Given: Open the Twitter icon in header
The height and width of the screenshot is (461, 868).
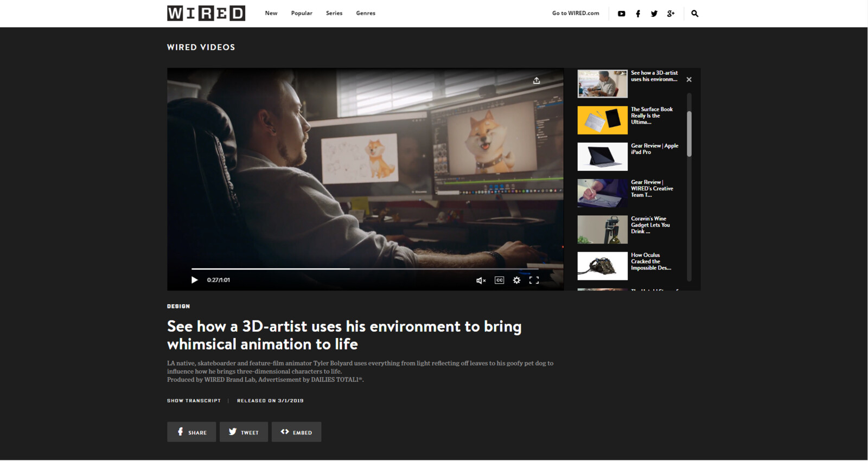Looking at the screenshot, I should 654,14.
